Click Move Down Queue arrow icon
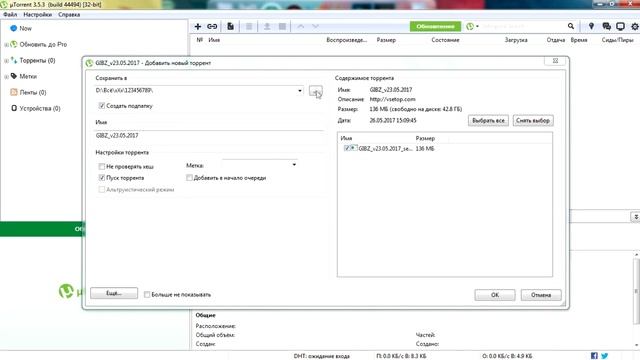Screen dimensions: 640x360 [316, 27]
